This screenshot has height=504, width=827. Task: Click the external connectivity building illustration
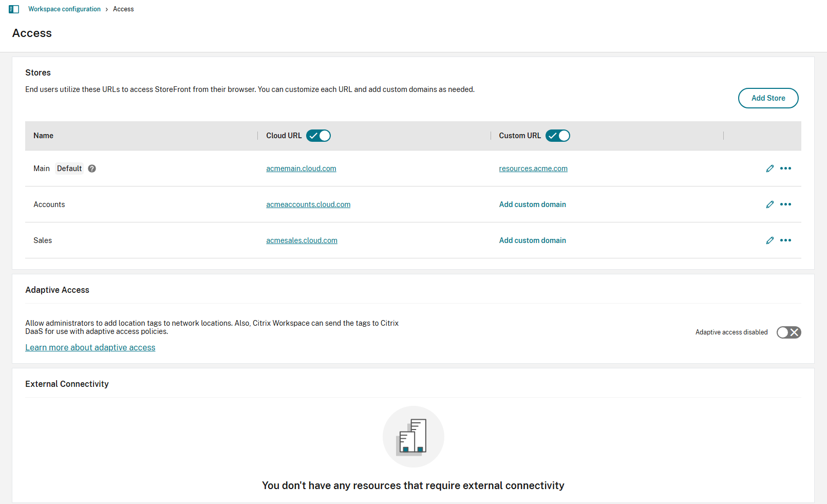coord(414,437)
